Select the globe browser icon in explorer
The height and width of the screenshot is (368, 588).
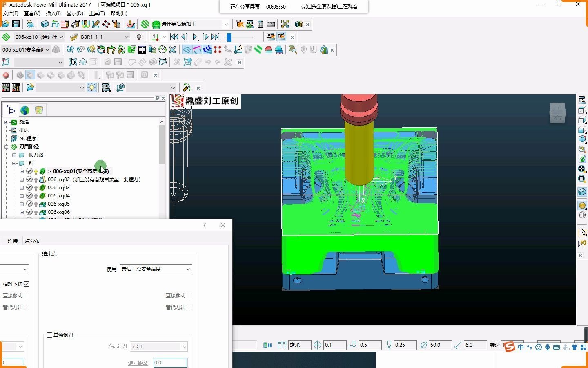[x=25, y=110]
